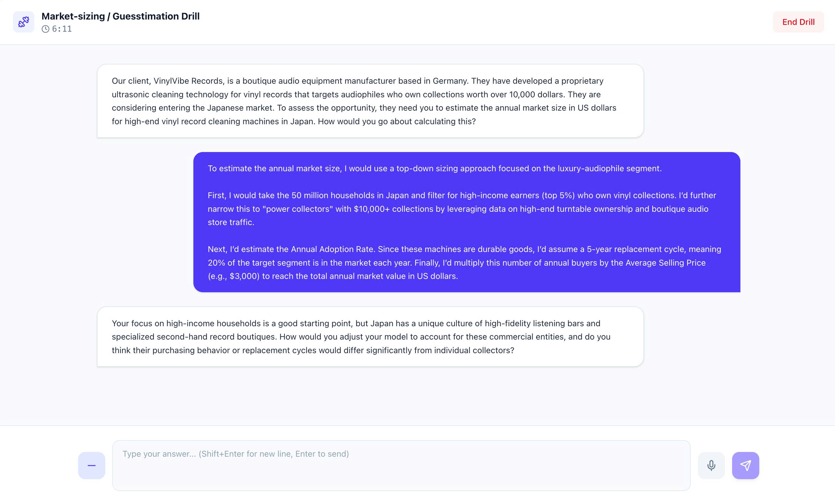Click the 'top-down sizing approach' opening sentence
This screenshot has height=504, width=835.
434,169
